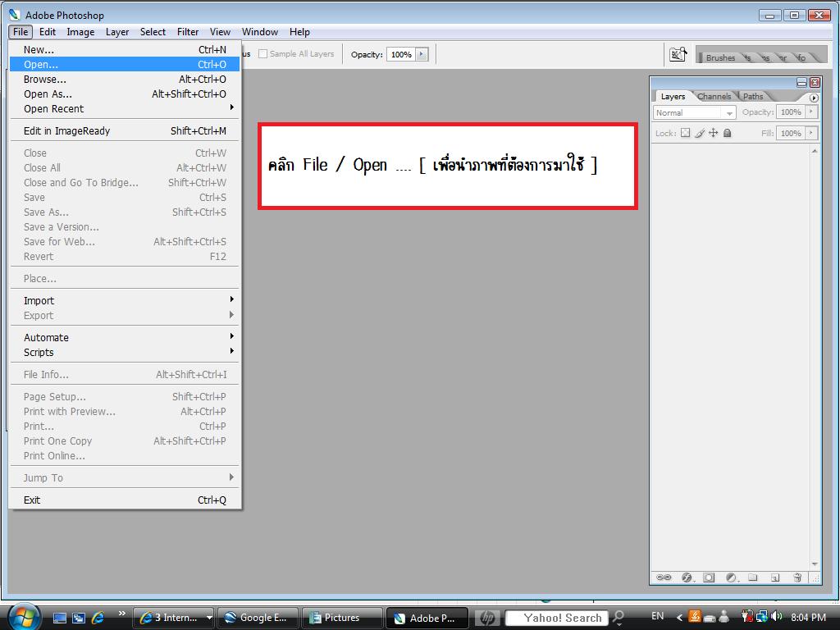Expand the Scripts submenu
Viewport: 840px width, 630px height.
tap(125, 353)
